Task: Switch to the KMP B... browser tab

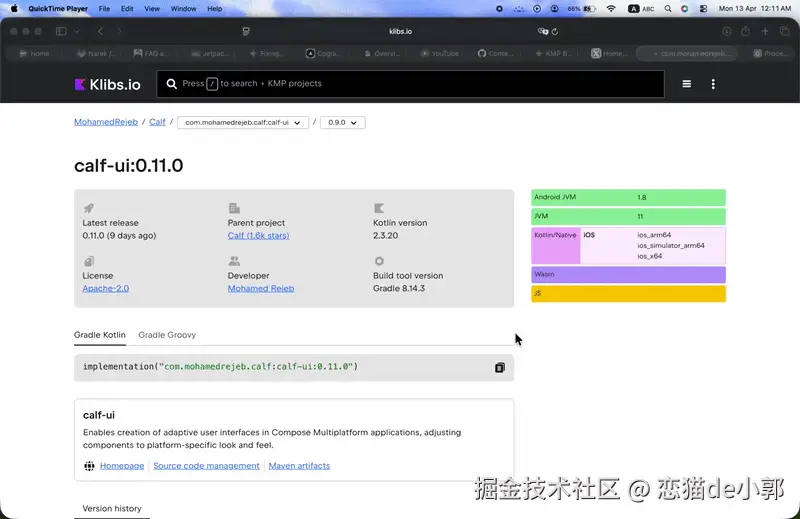Action: pos(554,53)
